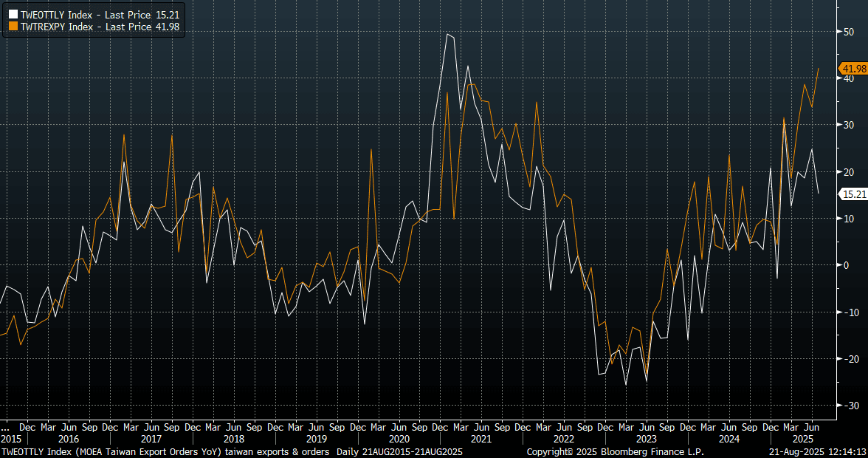The width and height of the screenshot is (868, 458).
Task: Click the orange TWTREXPY legend color swatch
Action: click(13, 27)
